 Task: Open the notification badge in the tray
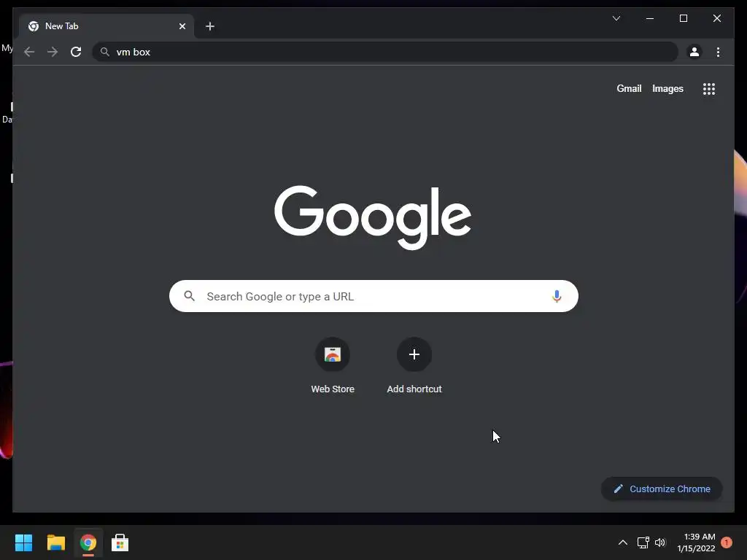[727, 542]
